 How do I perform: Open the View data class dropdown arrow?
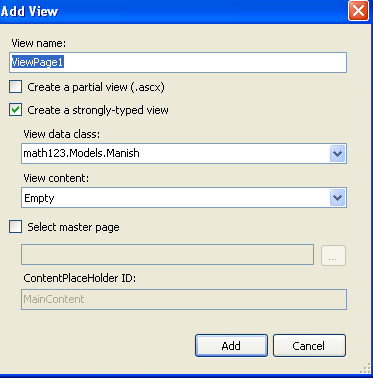coord(338,154)
